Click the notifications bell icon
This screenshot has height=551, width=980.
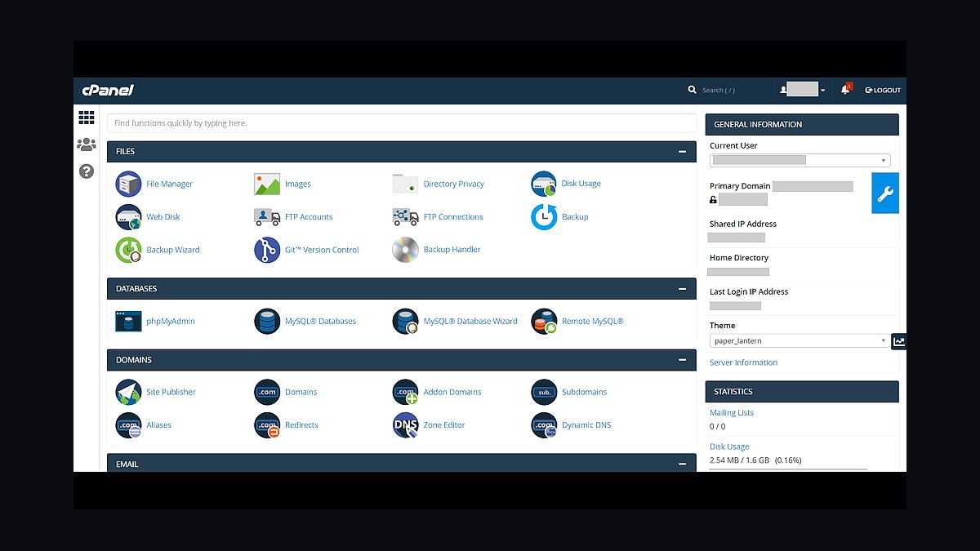pyautogui.click(x=845, y=90)
